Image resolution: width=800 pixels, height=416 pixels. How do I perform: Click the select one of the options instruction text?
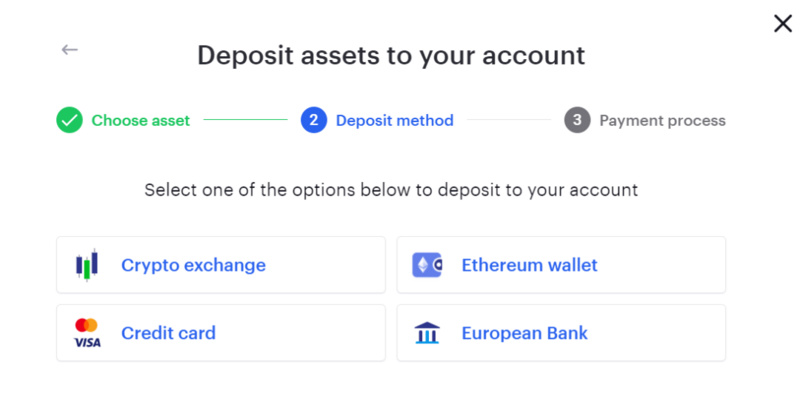pos(391,189)
